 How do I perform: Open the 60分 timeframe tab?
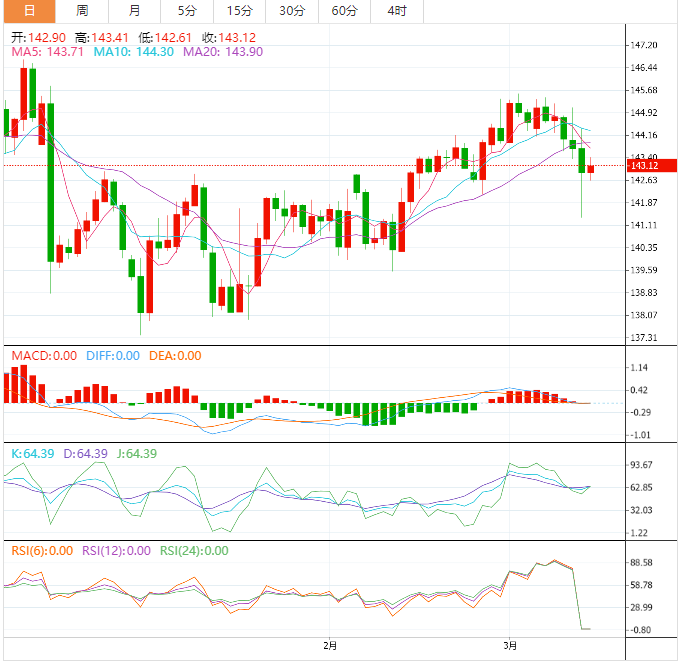click(x=345, y=11)
